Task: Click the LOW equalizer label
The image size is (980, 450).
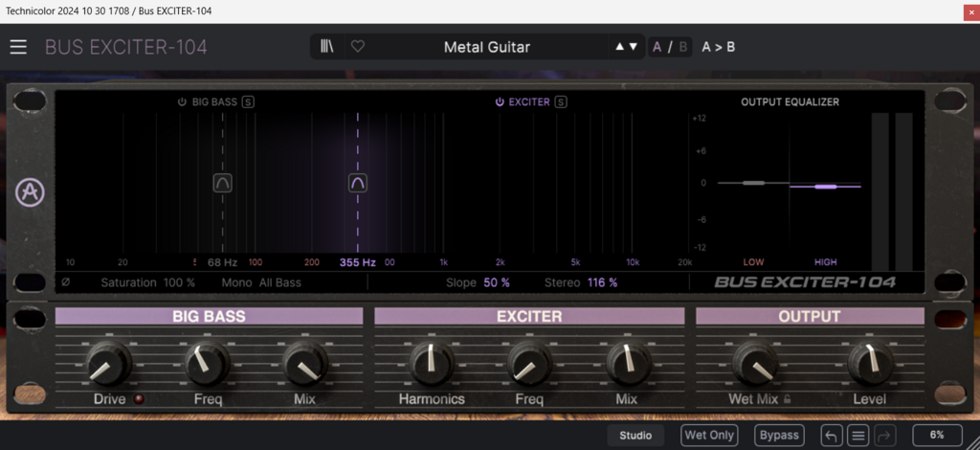Action: tap(753, 262)
